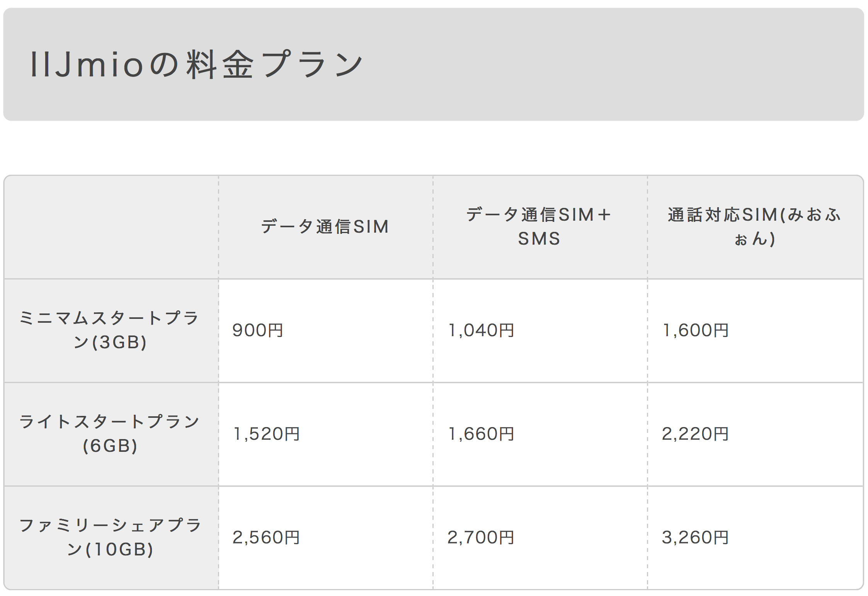
Task: Select the 1,660円 price cell
Action: (540, 434)
